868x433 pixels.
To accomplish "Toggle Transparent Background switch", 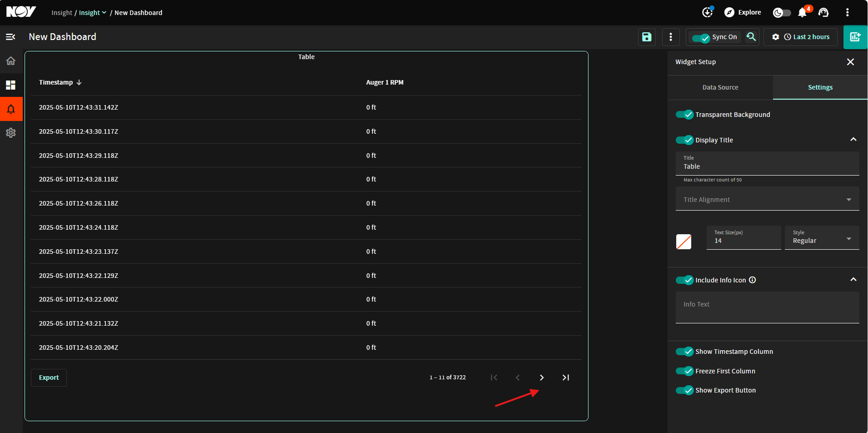I will (x=684, y=115).
